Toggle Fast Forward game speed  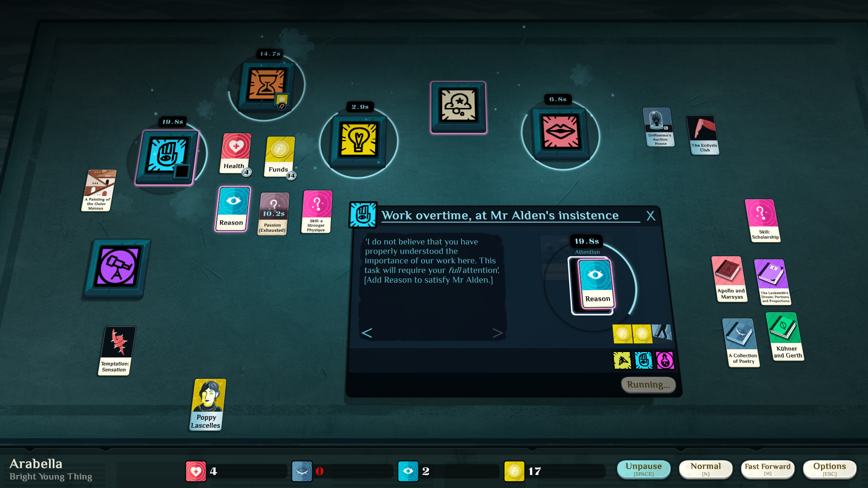[x=768, y=471]
